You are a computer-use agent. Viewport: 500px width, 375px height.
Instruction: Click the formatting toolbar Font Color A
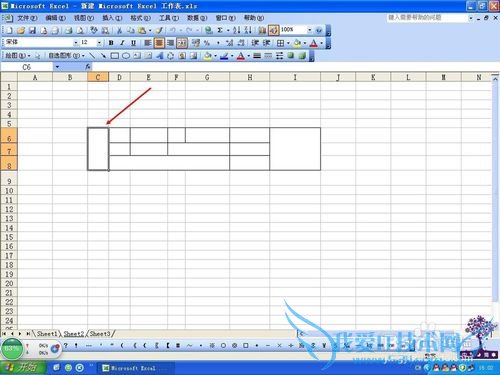(314, 43)
